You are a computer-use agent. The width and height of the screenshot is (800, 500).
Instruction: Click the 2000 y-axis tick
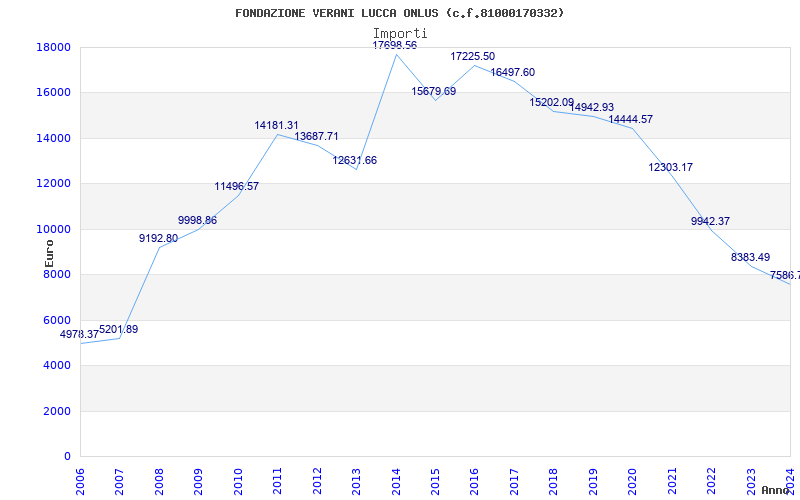coord(57,411)
